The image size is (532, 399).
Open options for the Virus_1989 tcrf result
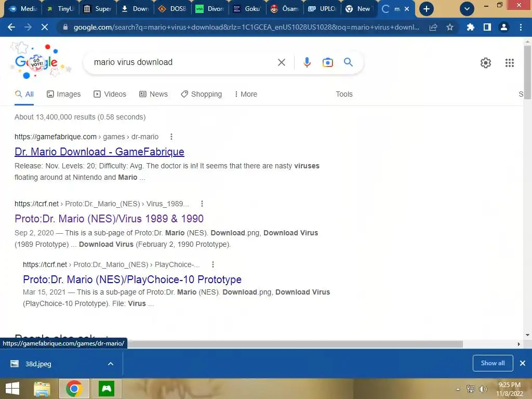pyautogui.click(x=202, y=204)
